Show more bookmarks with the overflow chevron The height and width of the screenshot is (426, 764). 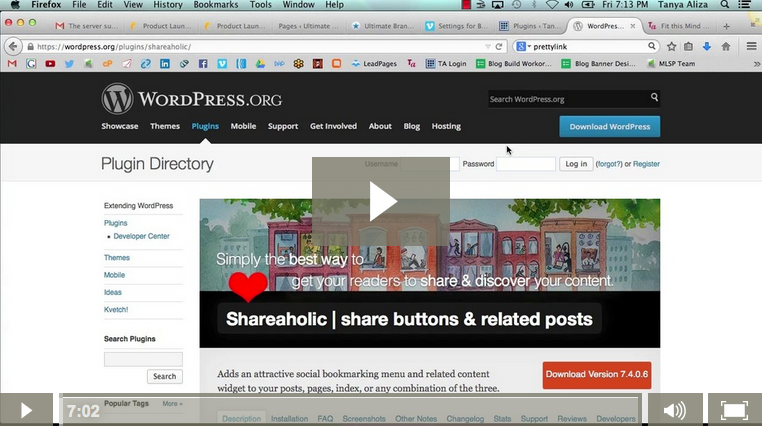pos(756,64)
